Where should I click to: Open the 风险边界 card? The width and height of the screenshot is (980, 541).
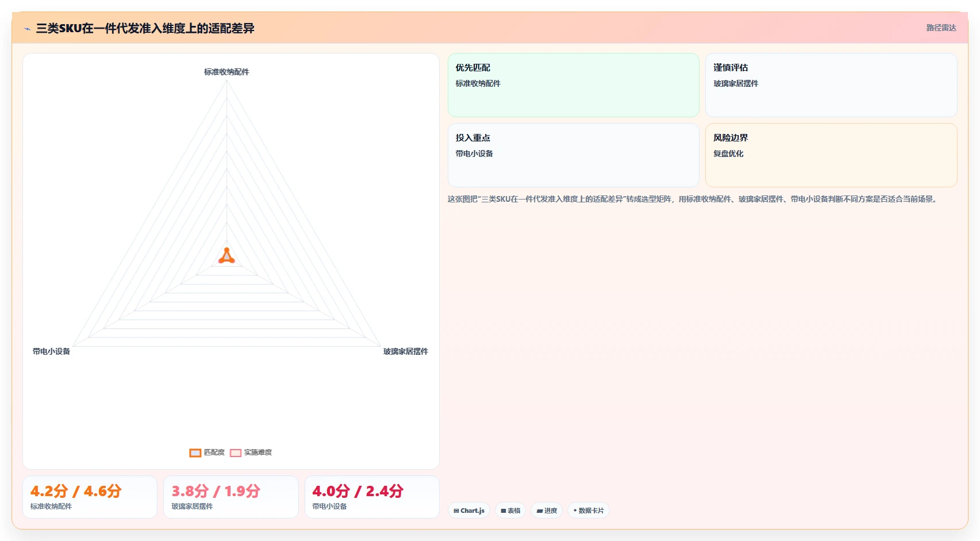[x=831, y=155]
